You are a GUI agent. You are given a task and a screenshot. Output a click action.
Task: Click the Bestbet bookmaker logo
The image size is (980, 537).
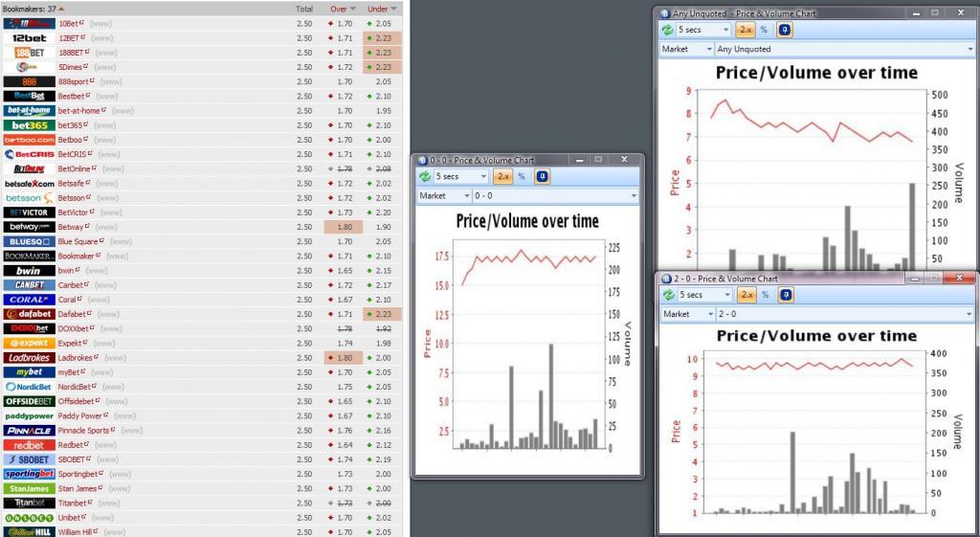coord(30,97)
